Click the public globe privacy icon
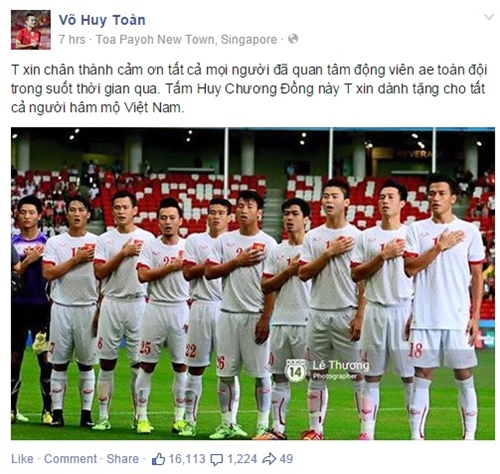This screenshot has width=500, height=474. (293, 39)
